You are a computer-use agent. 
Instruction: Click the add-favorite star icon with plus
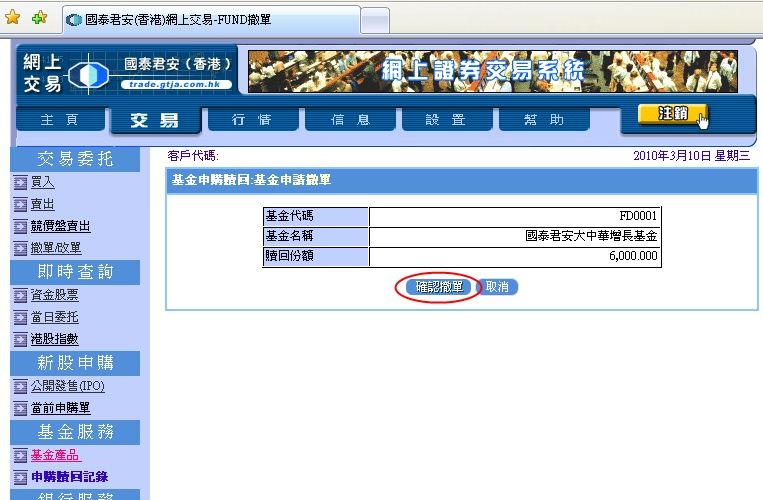(x=39, y=18)
